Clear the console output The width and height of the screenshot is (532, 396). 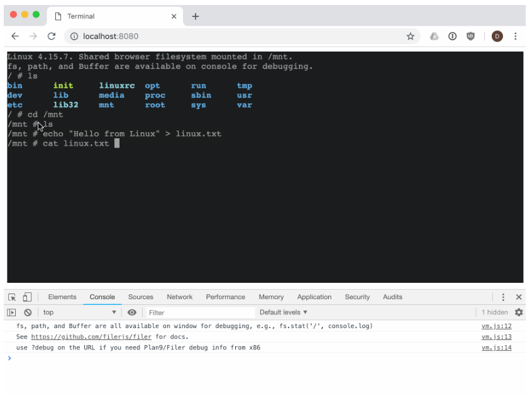pyautogui.click(x=28, y=312)
